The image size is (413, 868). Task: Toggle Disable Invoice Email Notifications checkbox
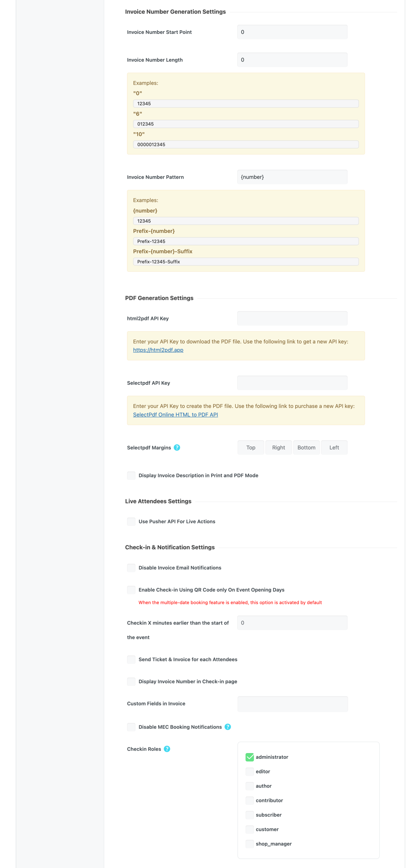click(x=131, y=568)
